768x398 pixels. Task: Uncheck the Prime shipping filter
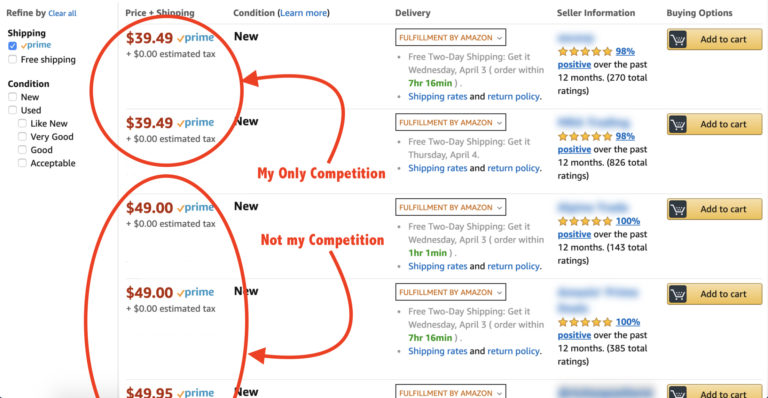coord(12,46)
